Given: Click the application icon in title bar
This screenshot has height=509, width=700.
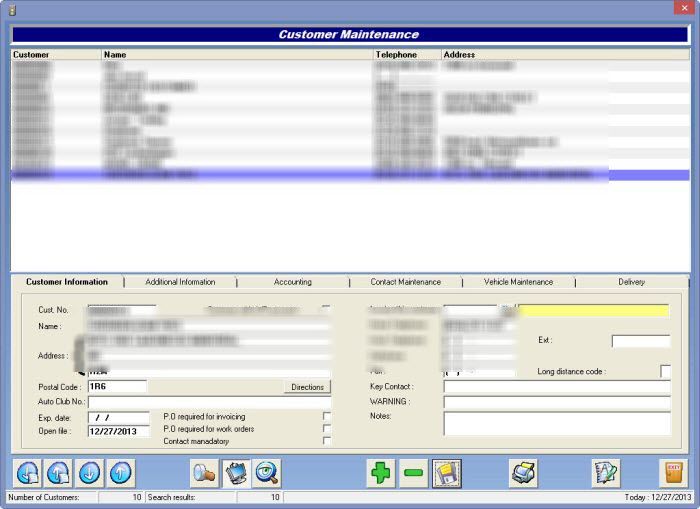Looking at the screenshot, I should [x=12, y=10].
